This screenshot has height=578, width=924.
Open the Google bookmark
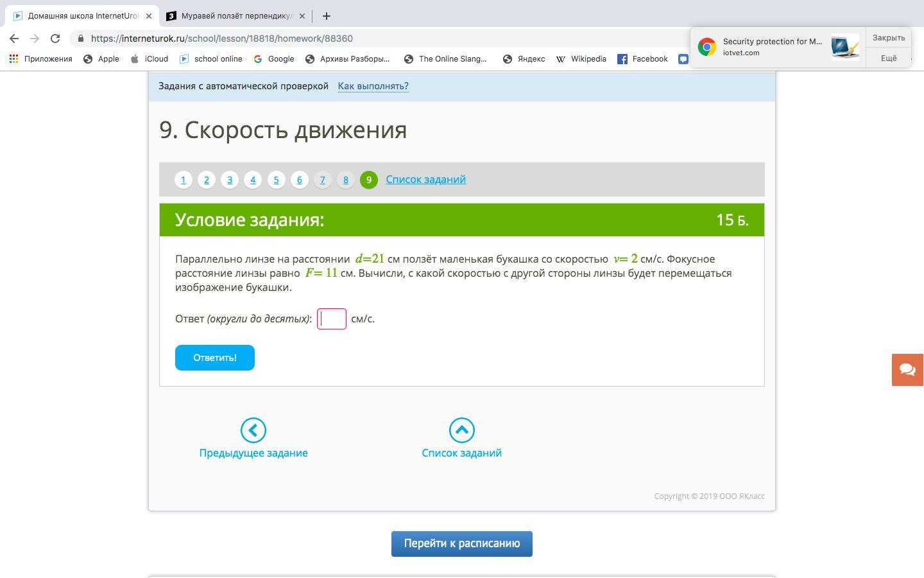pyautogui.click(x=273, y=59)
